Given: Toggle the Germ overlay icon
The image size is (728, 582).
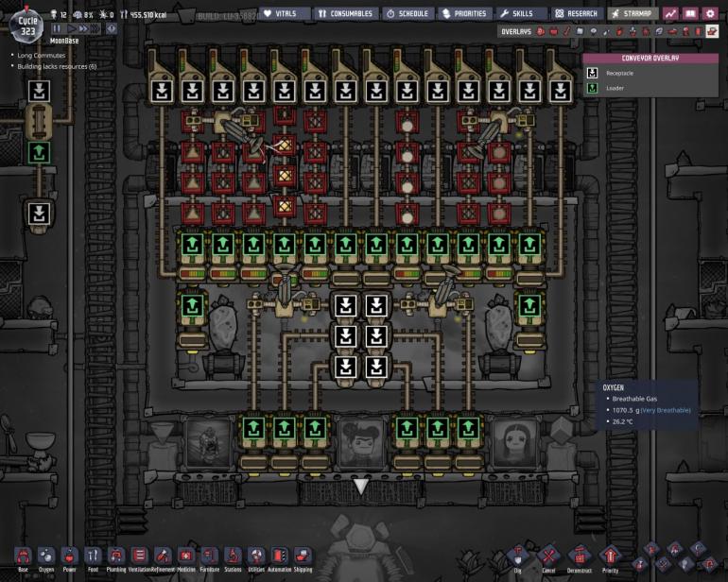Looking at the screenshot, I should point(646,31).
